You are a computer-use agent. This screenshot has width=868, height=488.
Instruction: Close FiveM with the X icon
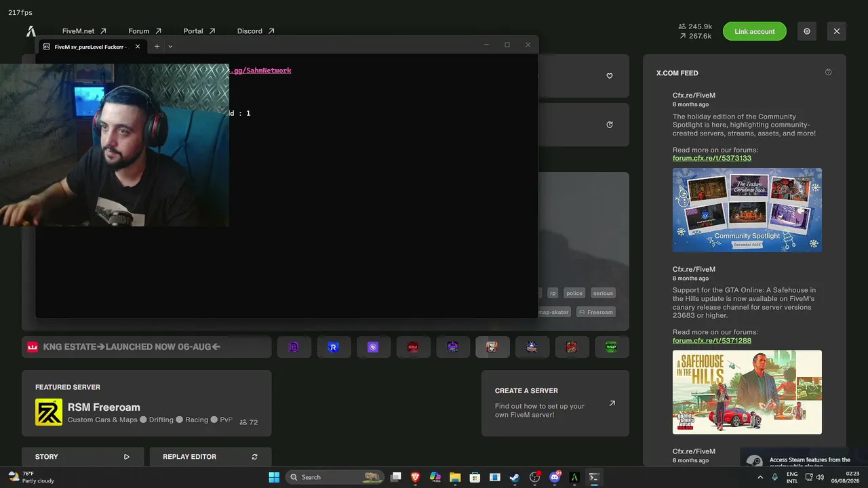point(837,31)
